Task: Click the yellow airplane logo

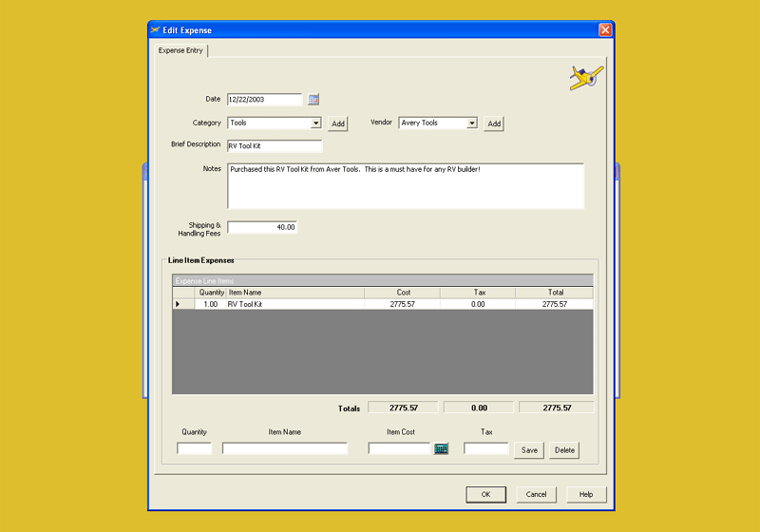Action: tap(585, 78)
